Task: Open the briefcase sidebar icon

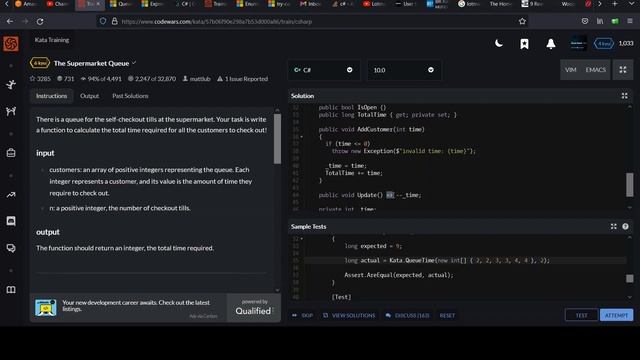Action: coord(11,153)
